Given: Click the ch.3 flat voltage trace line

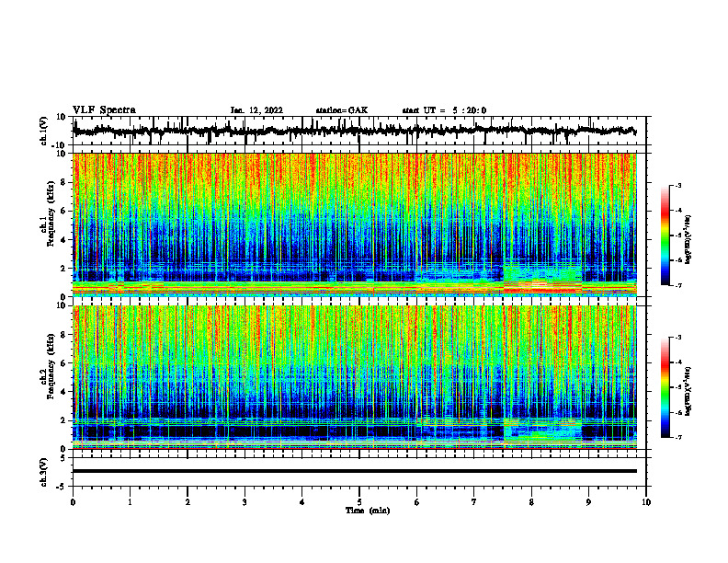Looking at the screenshot, I should pos(355,471).
